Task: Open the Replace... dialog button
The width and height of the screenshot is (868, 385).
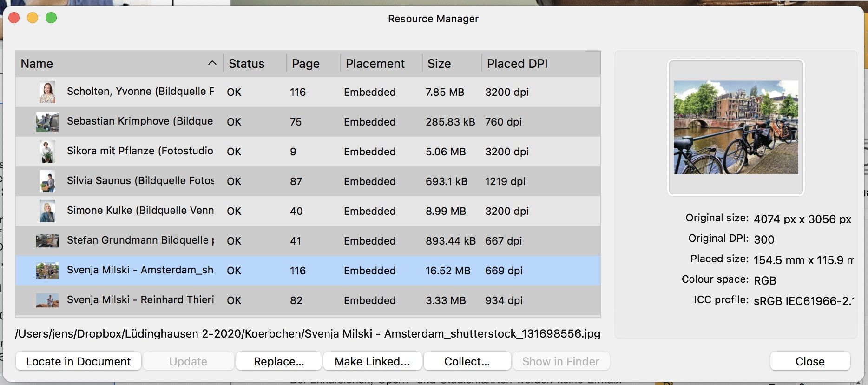Action: (279, 361)
